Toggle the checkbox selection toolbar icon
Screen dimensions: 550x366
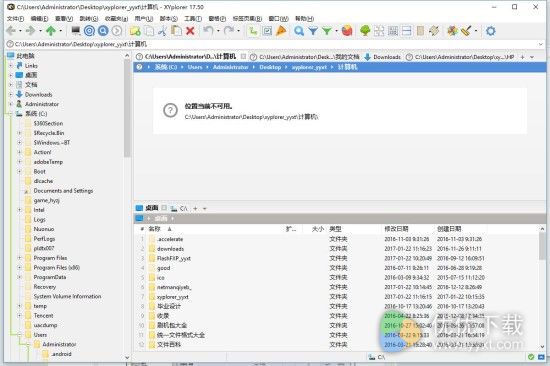click(x=267, y=31)
